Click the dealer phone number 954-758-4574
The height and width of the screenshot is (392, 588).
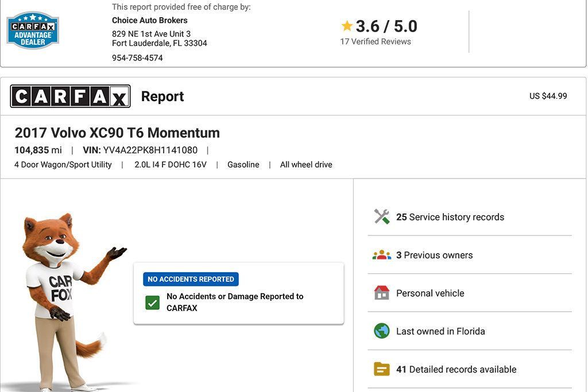tap(137, 58)
